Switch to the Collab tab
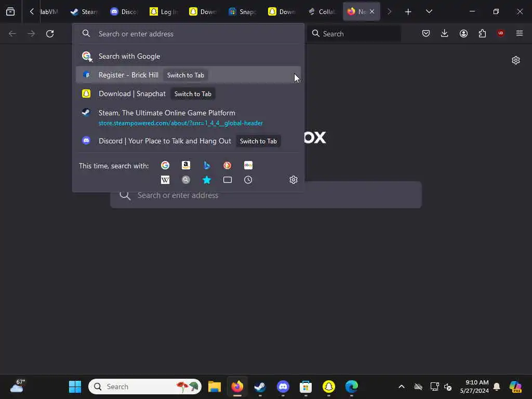This screenshot has width=532, height=399. point(322,12)
